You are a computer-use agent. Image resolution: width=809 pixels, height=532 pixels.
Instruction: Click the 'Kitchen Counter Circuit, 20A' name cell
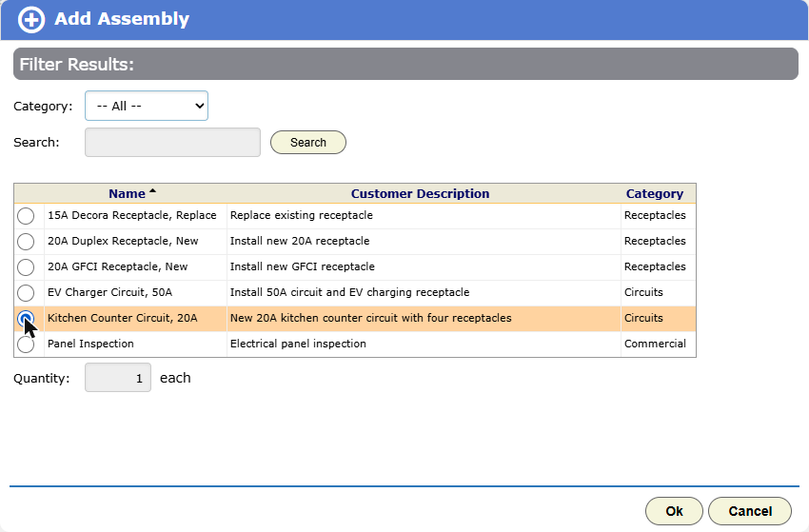coord(136,319)
